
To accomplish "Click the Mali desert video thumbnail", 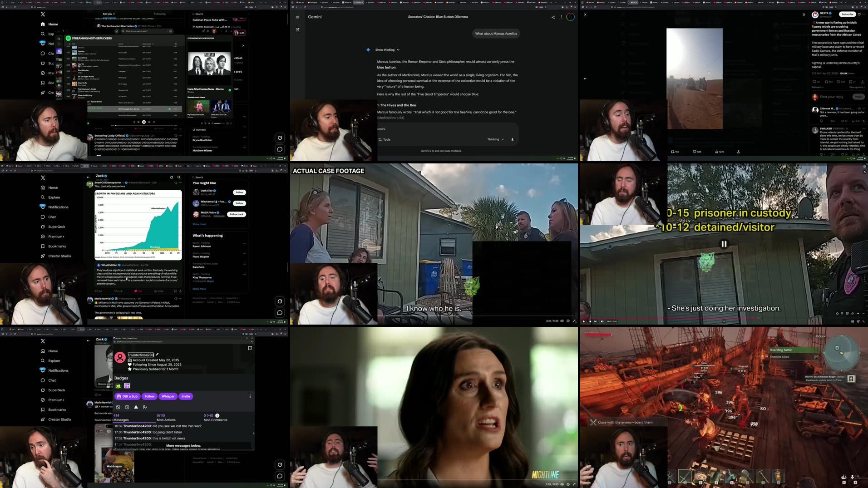I will 695,79.
